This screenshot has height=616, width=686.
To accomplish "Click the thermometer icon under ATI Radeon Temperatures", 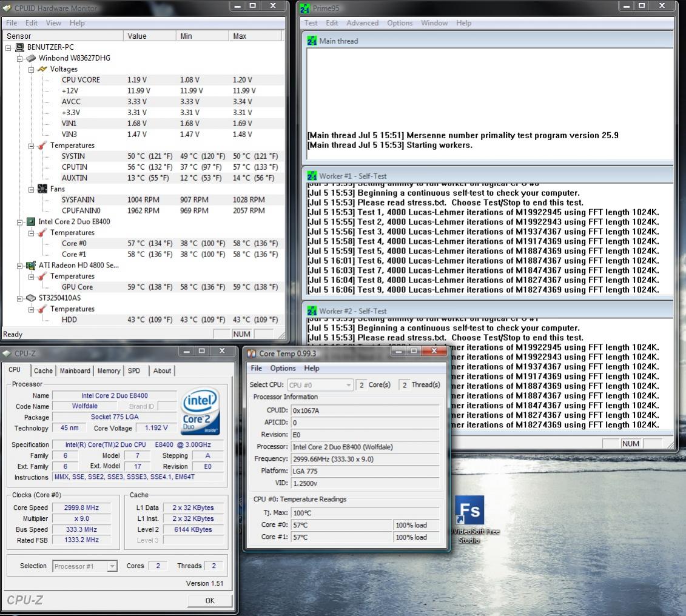I will coord(42,276).
